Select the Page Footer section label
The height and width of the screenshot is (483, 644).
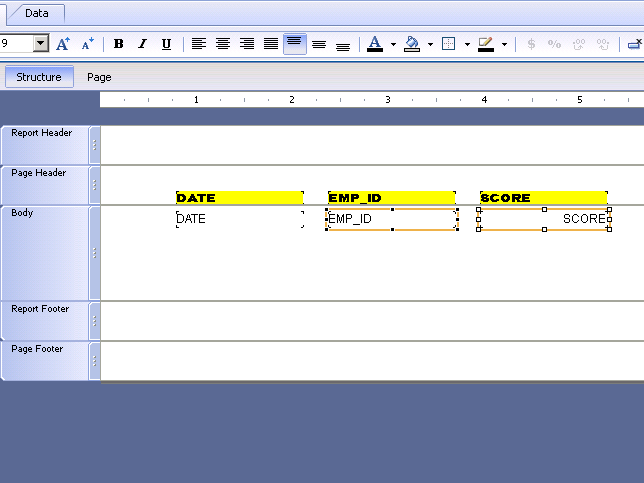tap(37, 349)
